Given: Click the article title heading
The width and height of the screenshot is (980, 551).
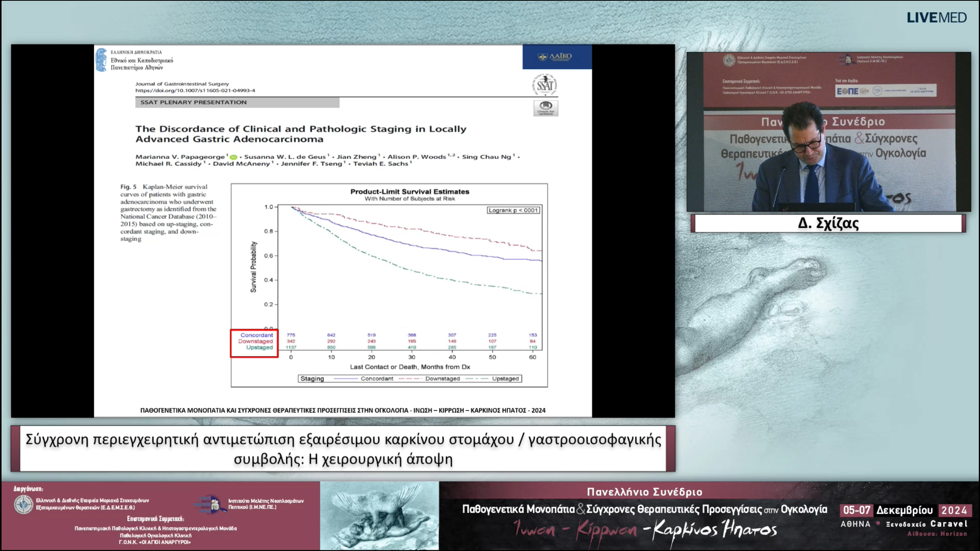Looking at the screenshot, I should (x=301, y=134).
